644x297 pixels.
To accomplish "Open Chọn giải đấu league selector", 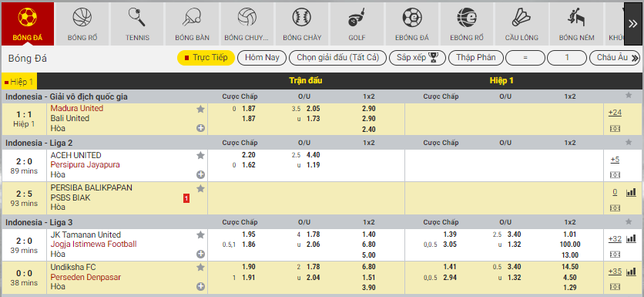I will pos(337,58).
